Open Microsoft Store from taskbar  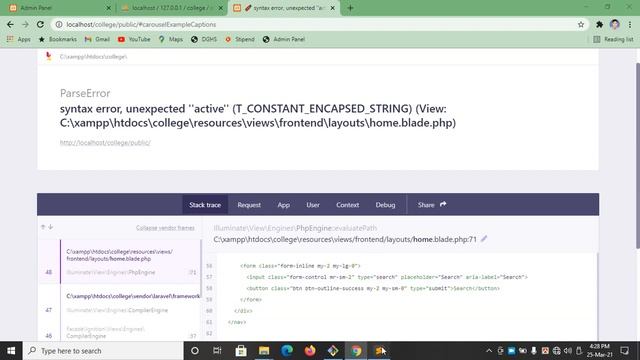(x=241, y=351)
